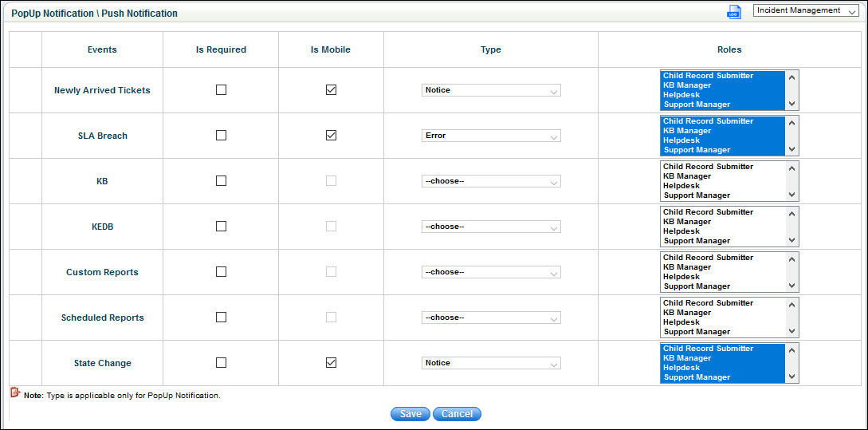Disable Is Mobile for SLA Breach

[331, 135]
